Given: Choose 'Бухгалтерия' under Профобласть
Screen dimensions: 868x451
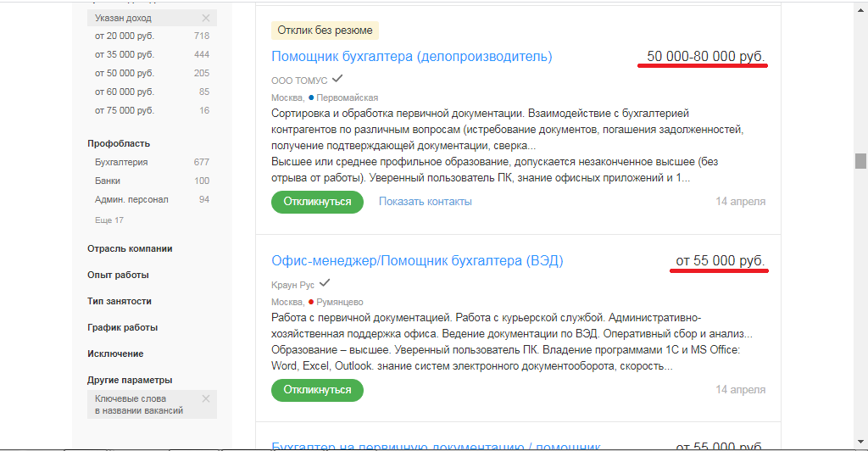Looking at the screenshot, I should click(x=121, y=162).
